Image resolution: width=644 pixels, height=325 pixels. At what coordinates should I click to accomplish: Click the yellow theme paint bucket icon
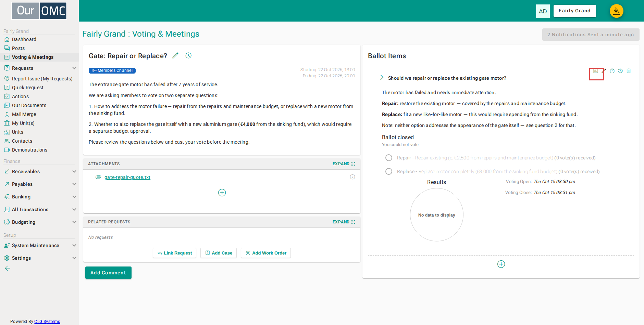pyautogui.click(x=617, y=11)
